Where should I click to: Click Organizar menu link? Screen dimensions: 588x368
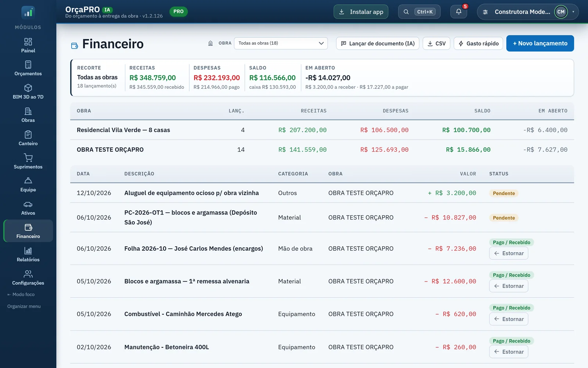[24, 306]
